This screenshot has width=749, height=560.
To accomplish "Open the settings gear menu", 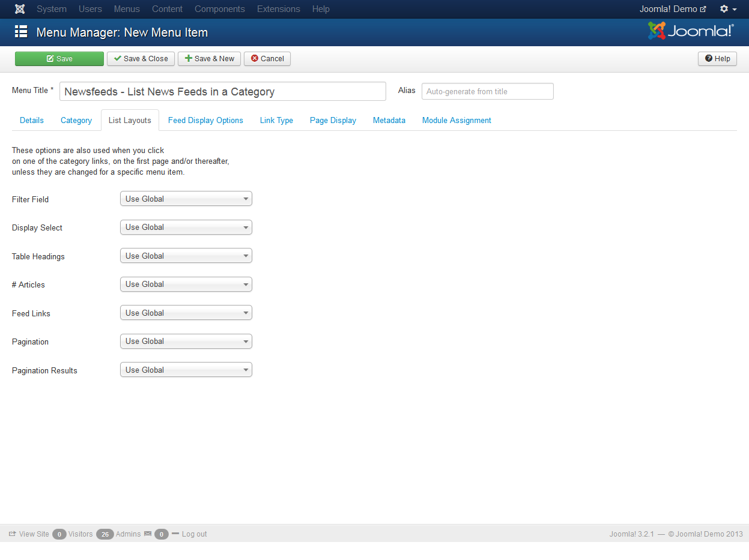I will coord(728,9).
